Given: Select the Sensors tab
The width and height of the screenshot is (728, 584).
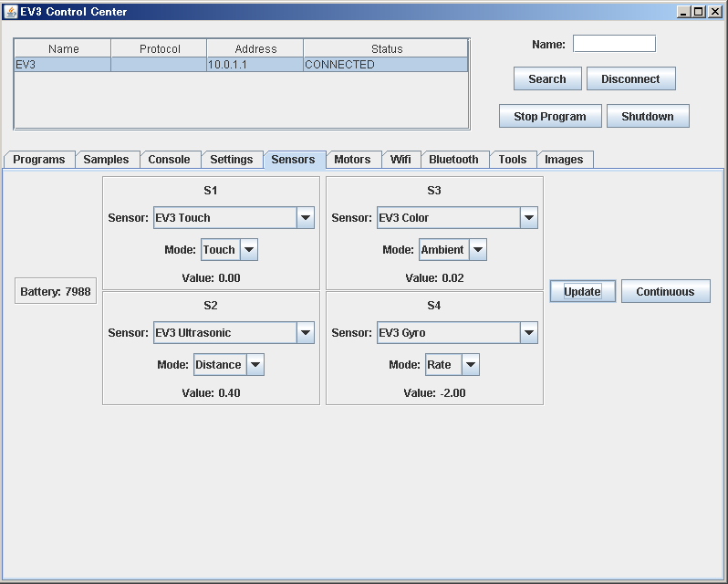Looking at the screenshot, I should (294, 159).
